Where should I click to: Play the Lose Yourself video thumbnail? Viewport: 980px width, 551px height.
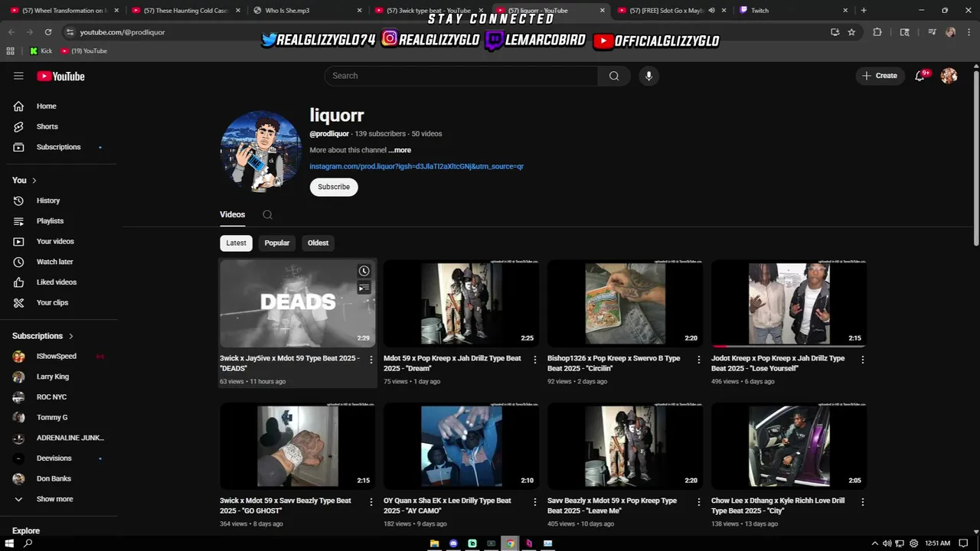click(x=789, y=304)
